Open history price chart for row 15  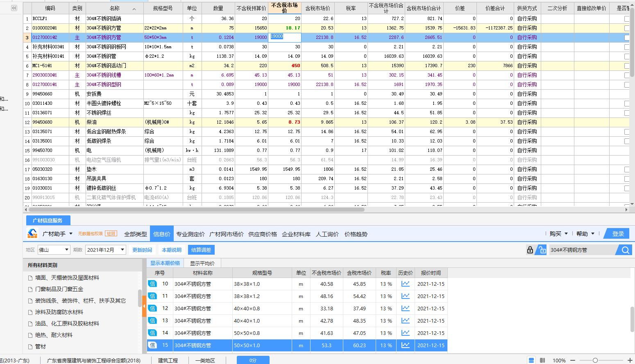point(405,345)
